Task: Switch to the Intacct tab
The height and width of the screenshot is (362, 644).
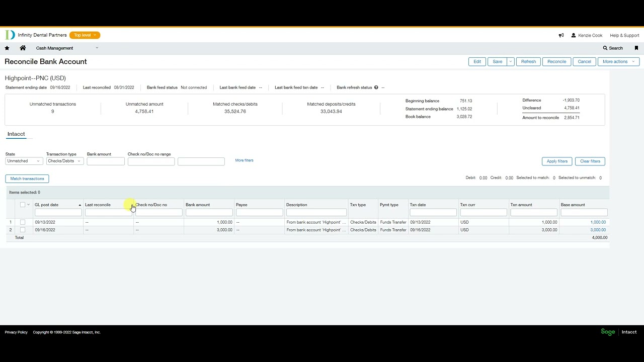Action: [x=16, y=134]
